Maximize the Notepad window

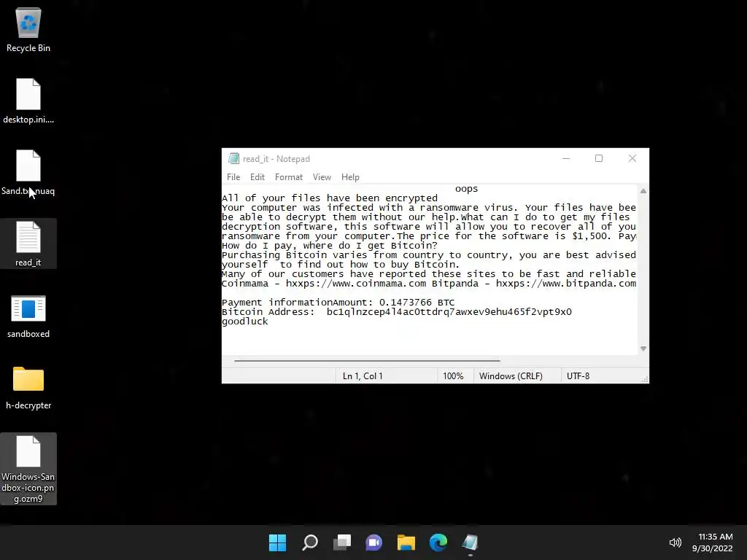[599, 158]
